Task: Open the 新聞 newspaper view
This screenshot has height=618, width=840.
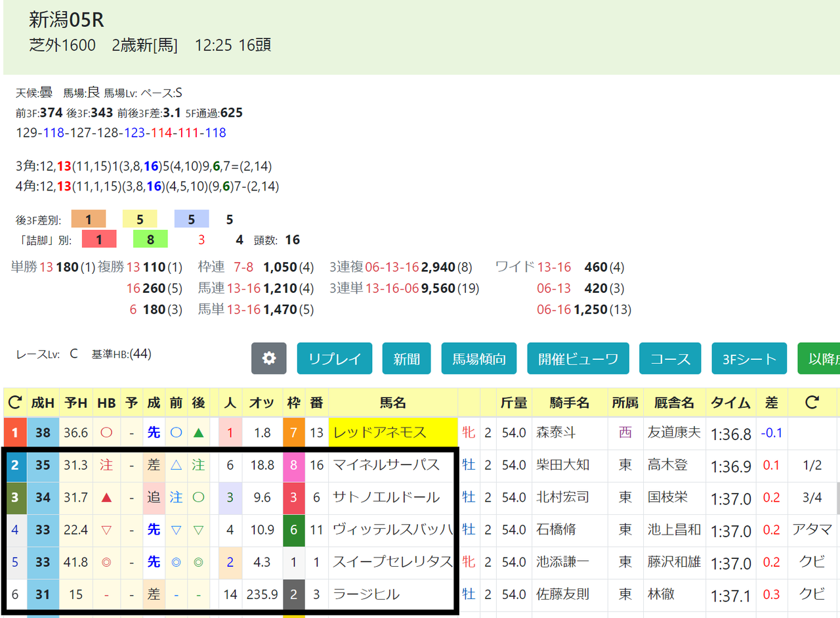Action: 407,359
